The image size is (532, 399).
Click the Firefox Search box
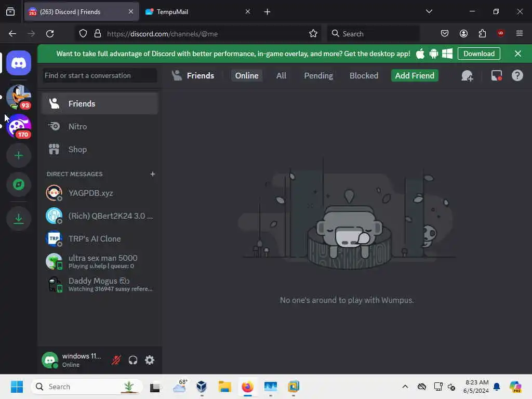373,34
